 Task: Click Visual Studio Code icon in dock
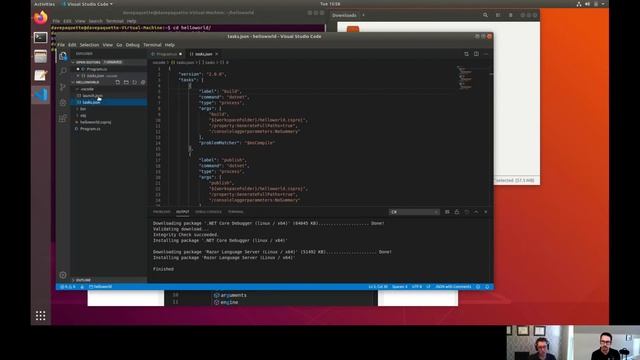tap(40, 95)
